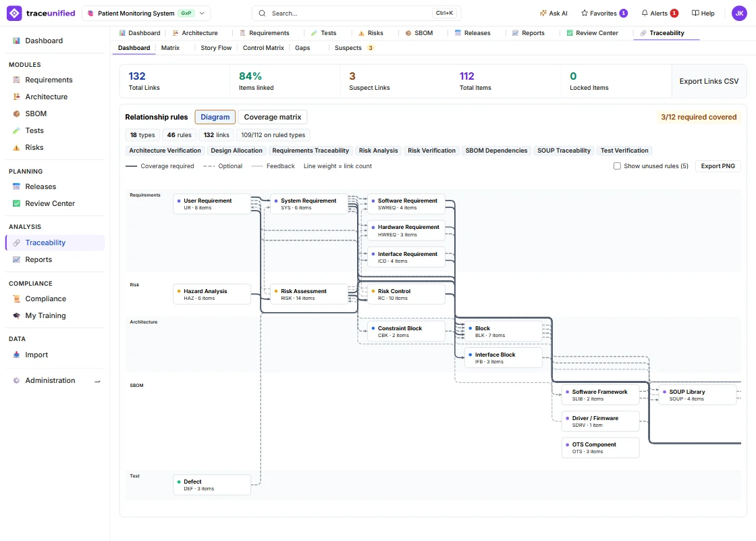Click the SBOM icon in the top navigation
756x541 pixels.
[408, 33]
